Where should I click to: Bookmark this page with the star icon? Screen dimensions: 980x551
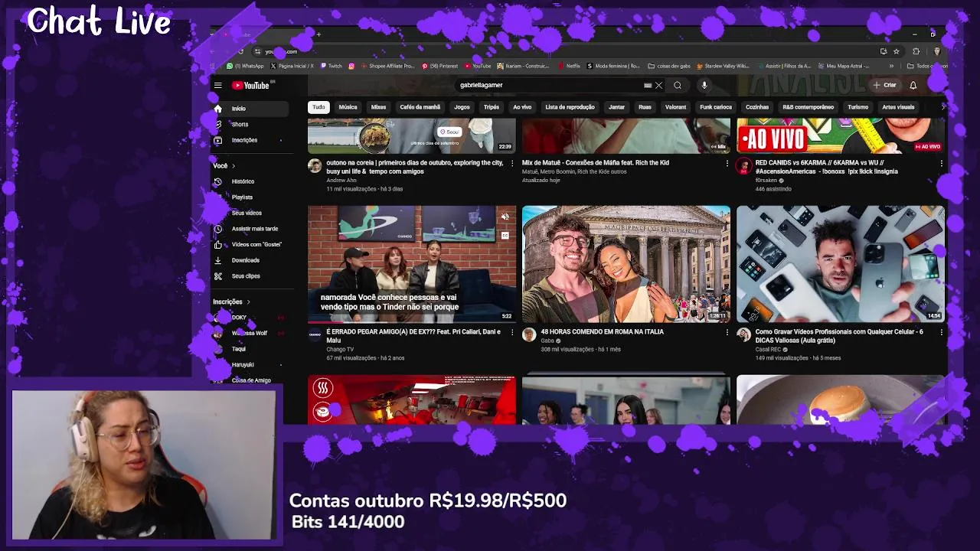coord(896,51)
